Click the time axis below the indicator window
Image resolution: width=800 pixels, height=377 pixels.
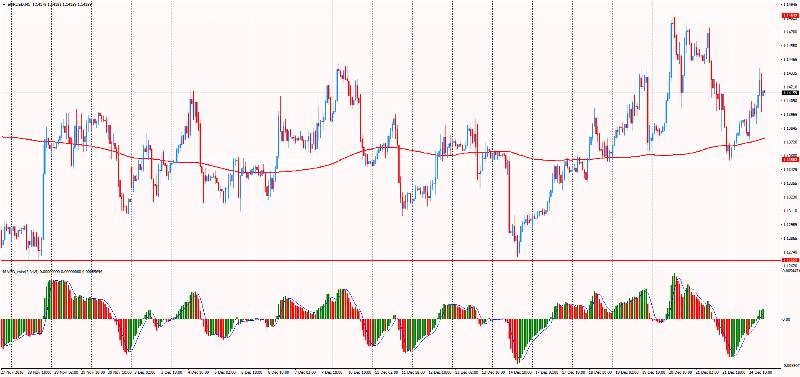tap(390, 371)
